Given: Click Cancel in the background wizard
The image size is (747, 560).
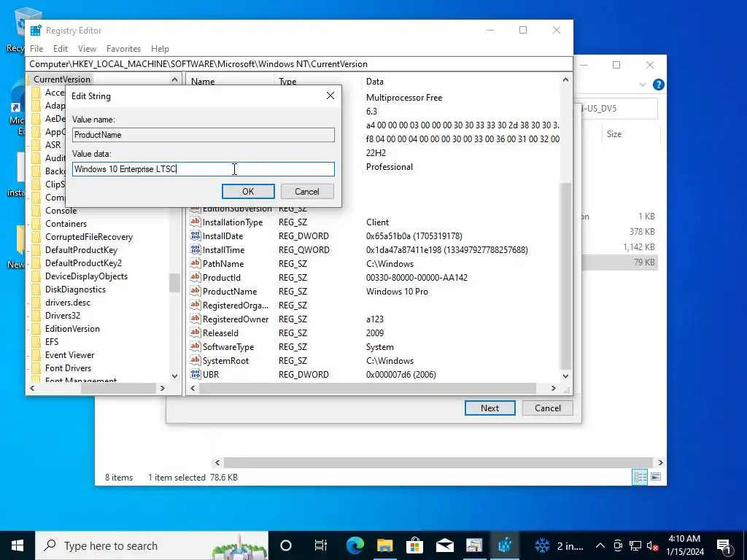Looking at the screenshot, I should (x=547, y=408).
